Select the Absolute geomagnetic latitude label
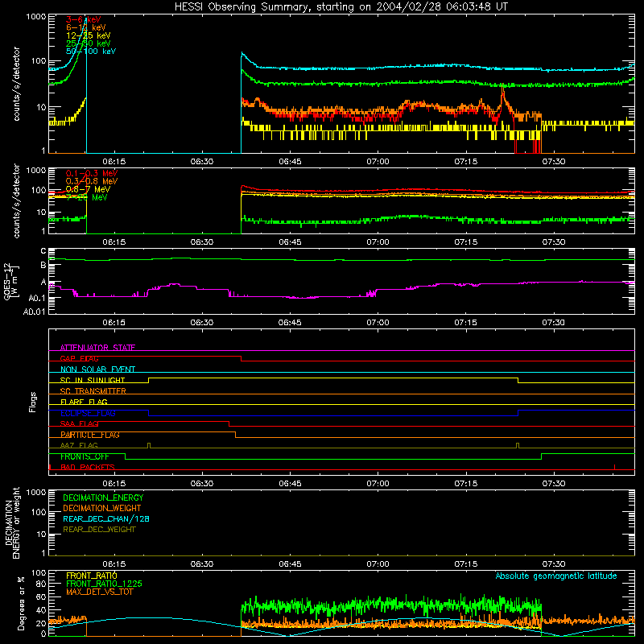 [x=556, y=576]
